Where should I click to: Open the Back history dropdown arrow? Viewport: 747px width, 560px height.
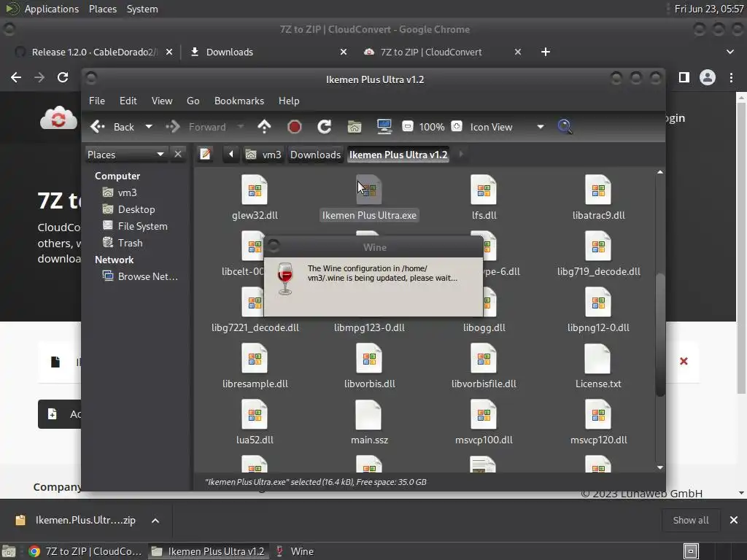pyautogui.click(x=149, y=127)
